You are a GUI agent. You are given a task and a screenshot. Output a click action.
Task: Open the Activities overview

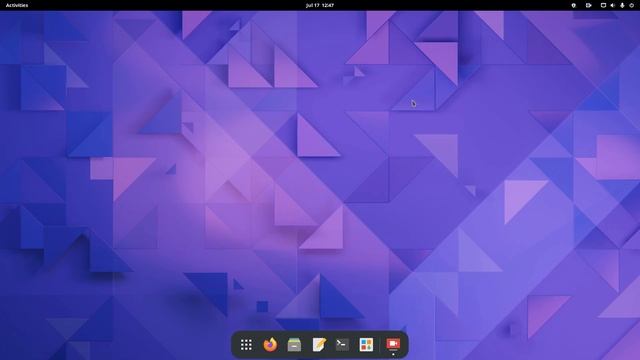[x=17, y=5]
